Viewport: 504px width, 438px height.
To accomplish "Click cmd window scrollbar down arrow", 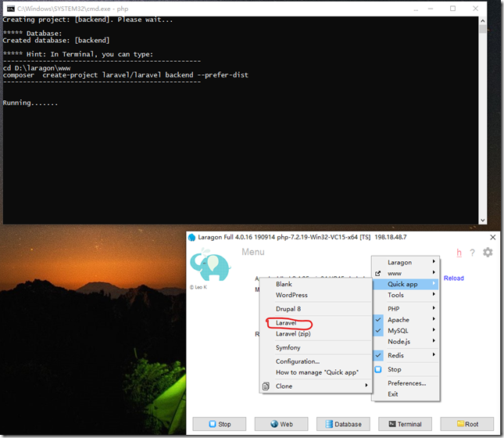I will point(482,221).
